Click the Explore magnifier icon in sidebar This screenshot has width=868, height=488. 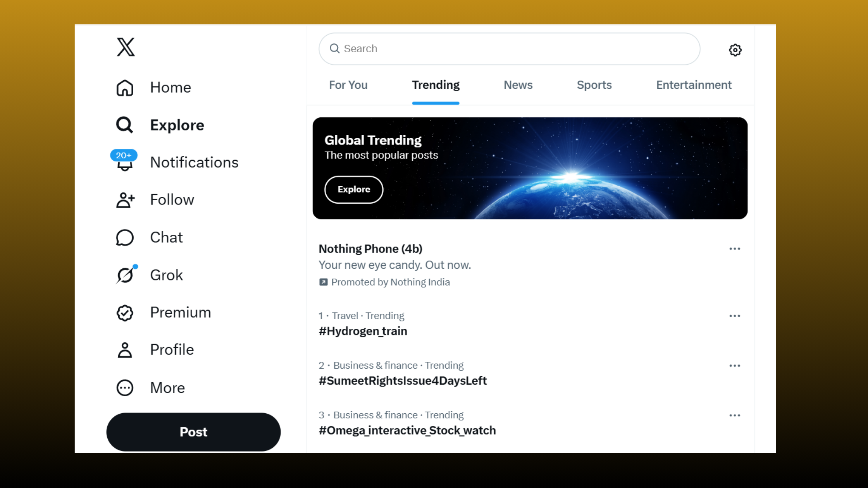(124, 125)
